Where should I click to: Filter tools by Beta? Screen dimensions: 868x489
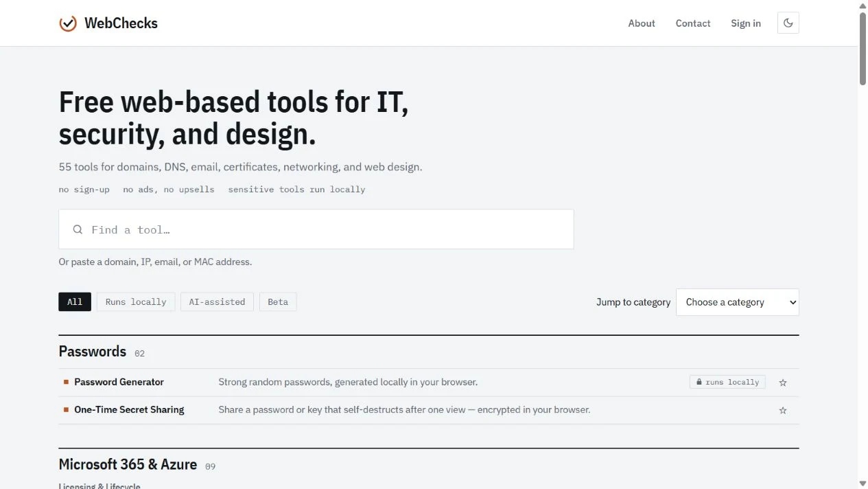point(278,302)
